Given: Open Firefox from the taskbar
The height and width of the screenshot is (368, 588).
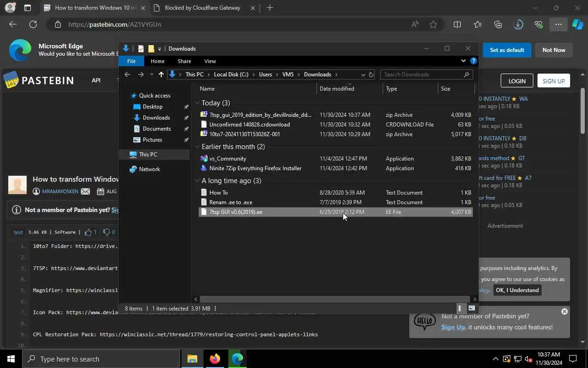Looking at the screenshot, I should 215,359.
